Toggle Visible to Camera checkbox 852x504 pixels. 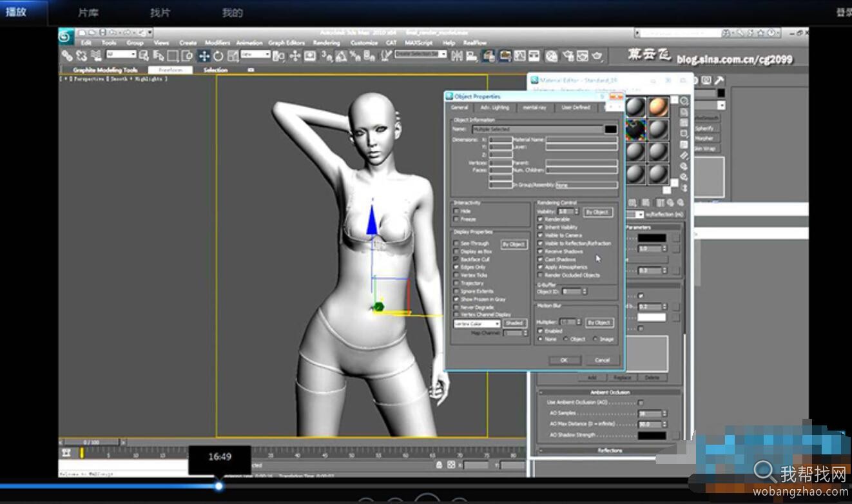pos(540,235)
